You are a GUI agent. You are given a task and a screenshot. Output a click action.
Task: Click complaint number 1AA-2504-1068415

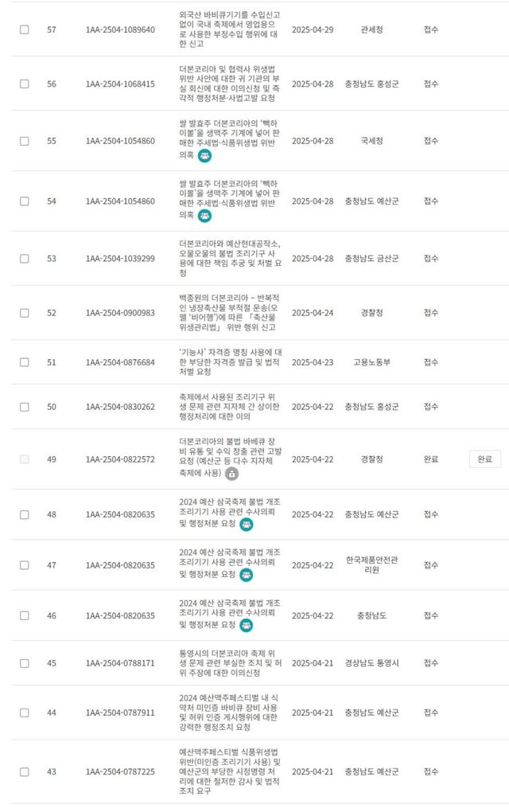pos(120,84)
